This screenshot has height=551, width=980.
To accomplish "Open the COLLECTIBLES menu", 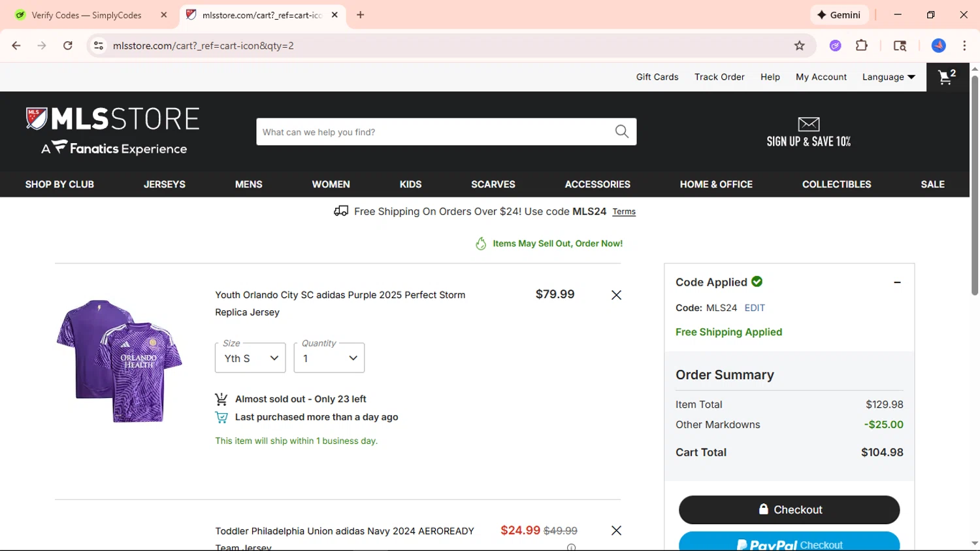I will tap(837, 184).
